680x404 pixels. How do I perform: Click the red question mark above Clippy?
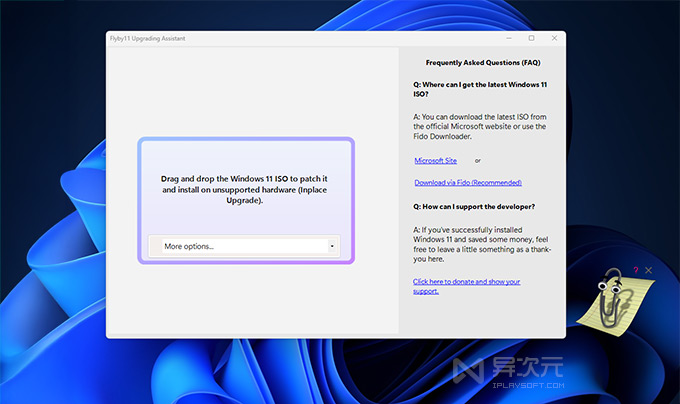(636, 270)
